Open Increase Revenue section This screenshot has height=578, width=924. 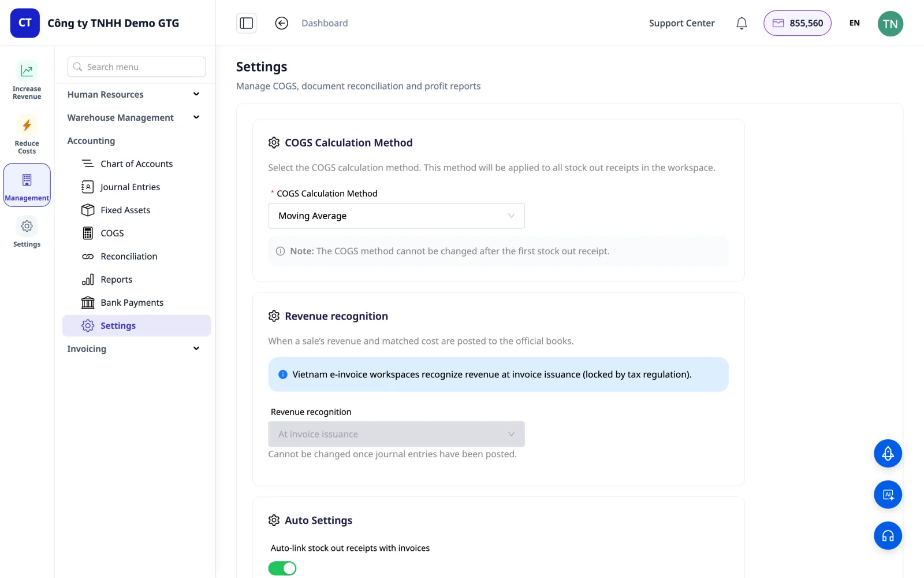[27, 80]
